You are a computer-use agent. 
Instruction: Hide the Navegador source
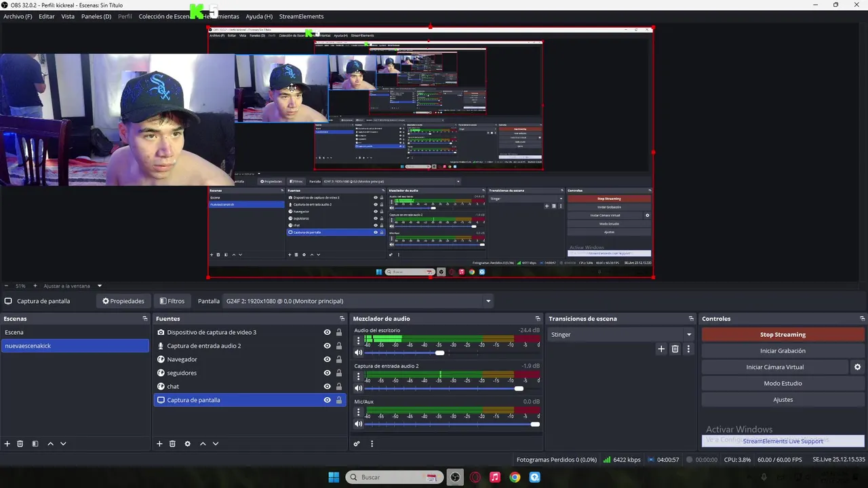tap(327, 359)
